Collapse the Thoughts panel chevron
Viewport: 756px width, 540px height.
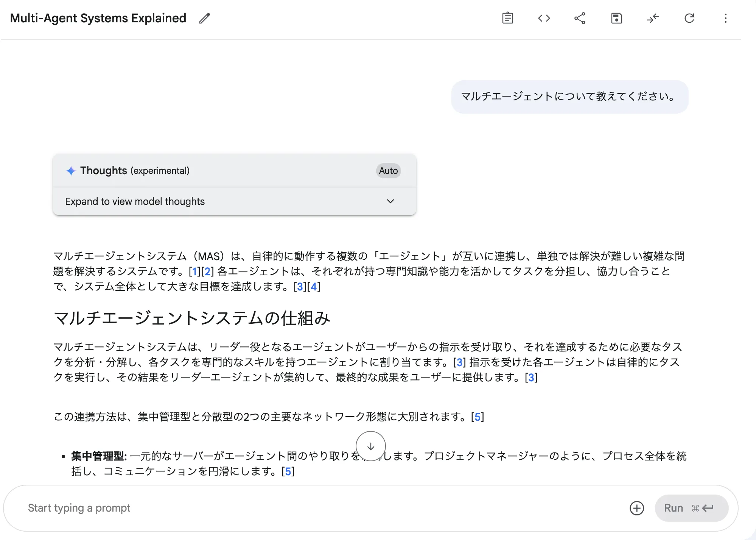click(391, 201)
